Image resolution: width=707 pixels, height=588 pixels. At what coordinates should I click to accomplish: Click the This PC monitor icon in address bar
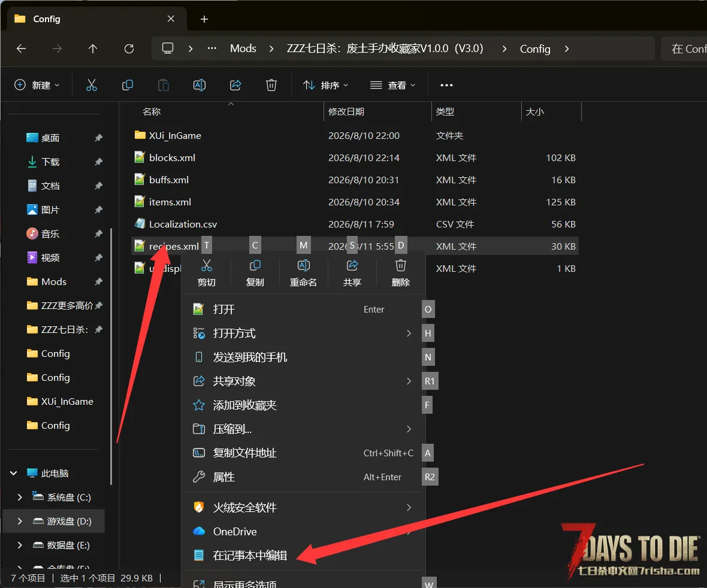click(168, 49)
